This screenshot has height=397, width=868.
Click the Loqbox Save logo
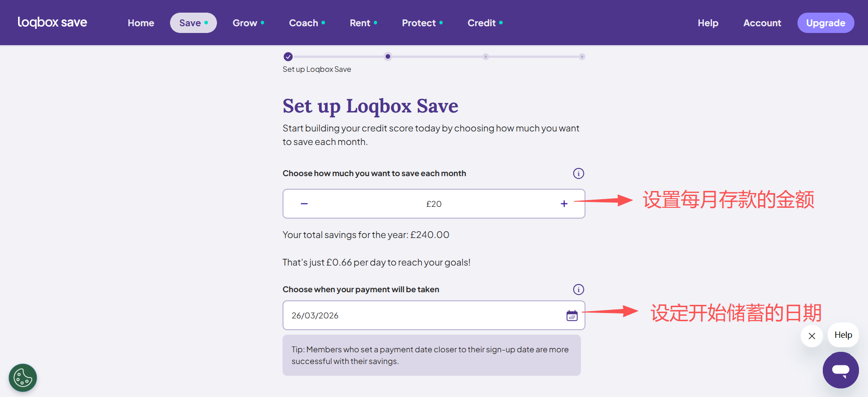[52, 23]
